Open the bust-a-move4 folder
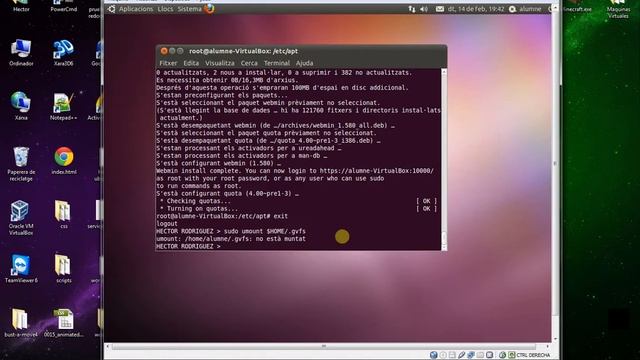The image size is (640, 360). click(20, 322)
